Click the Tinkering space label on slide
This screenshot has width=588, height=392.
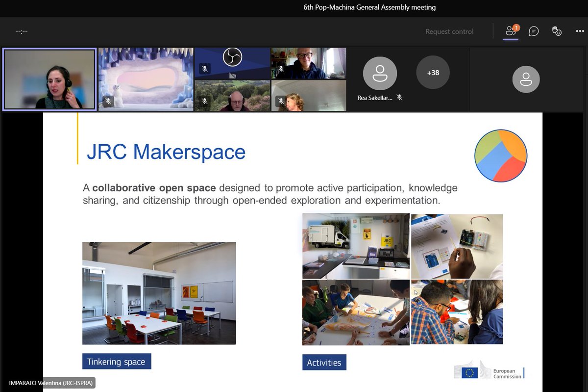[x=117, y=362]
